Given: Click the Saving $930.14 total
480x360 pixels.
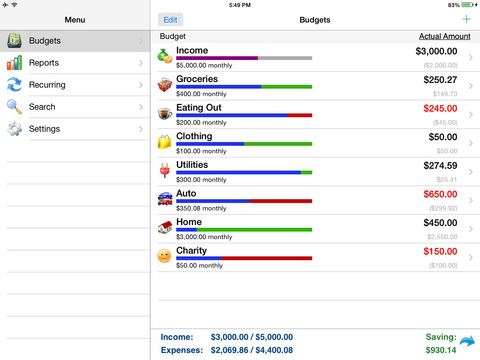Looking at the screenshot, I should point(441,350).
